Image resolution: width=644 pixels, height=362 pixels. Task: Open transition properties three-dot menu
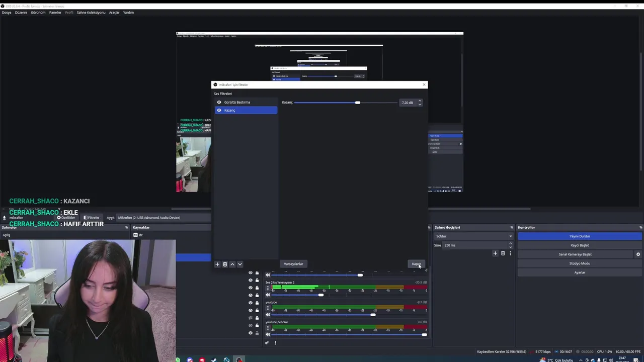510,253
